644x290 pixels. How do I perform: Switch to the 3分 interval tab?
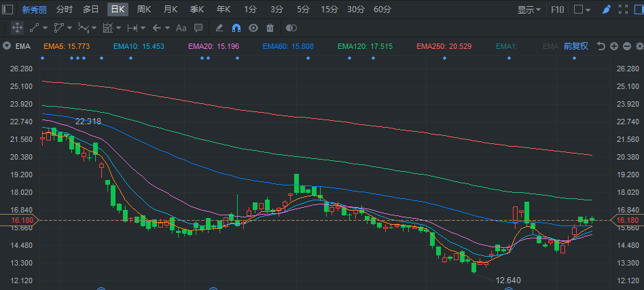coord(276,10)
